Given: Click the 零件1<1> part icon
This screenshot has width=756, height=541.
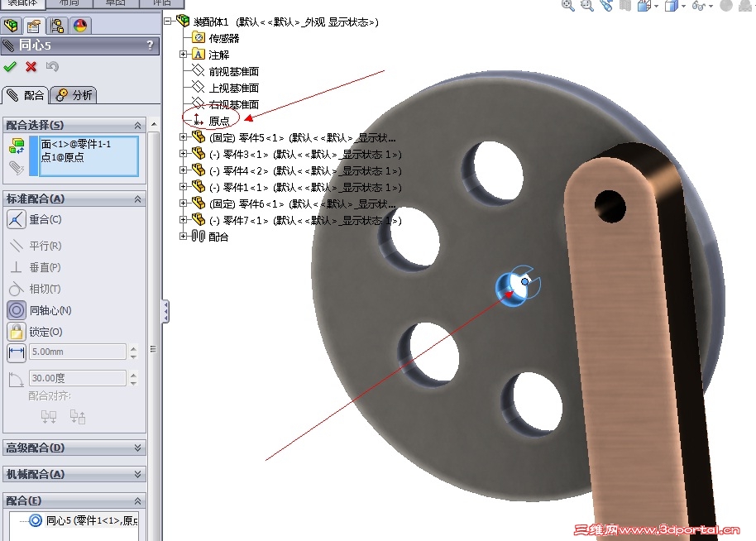Looking at the screenshot, I should coord(199,186).
